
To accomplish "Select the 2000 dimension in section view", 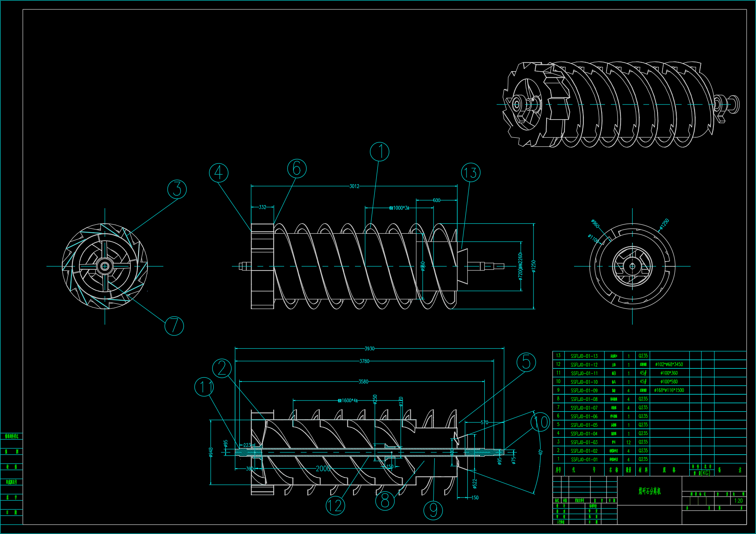I will tap(323, 469).
